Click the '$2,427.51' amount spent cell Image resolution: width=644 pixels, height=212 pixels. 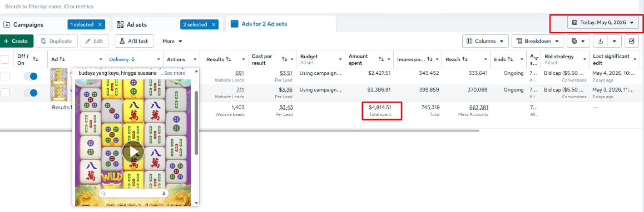380,73
